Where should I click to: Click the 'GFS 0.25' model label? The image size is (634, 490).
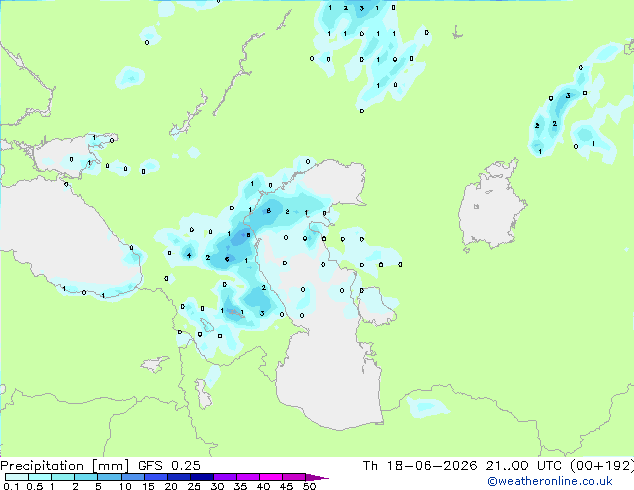tap(169, 466)
